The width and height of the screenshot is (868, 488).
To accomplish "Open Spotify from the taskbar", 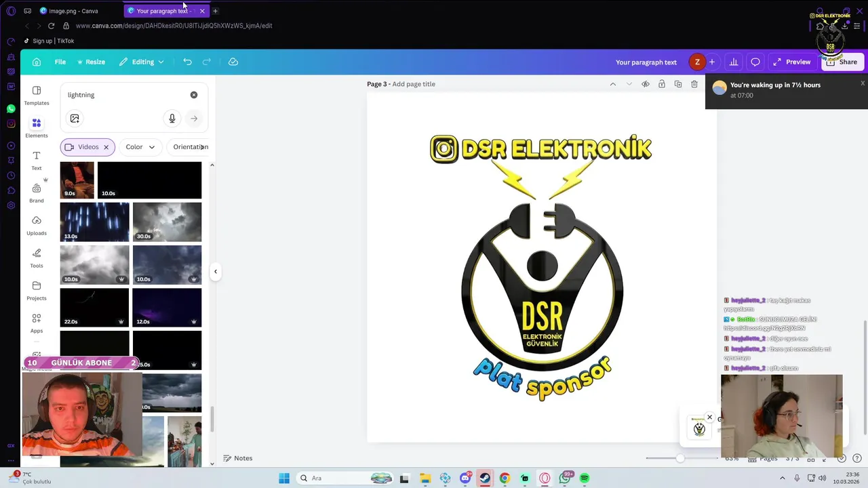I will 585,479.
